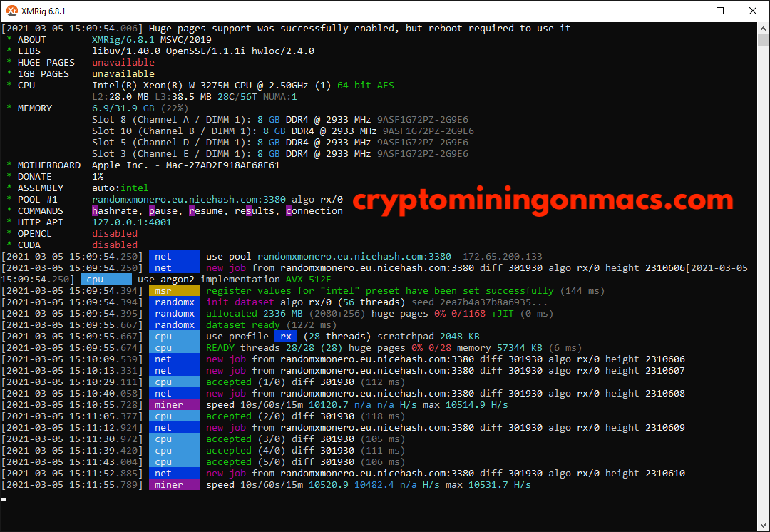770x532 pixels.
Task: Click scratchpad size "2048 KB"
Action: 460,337
